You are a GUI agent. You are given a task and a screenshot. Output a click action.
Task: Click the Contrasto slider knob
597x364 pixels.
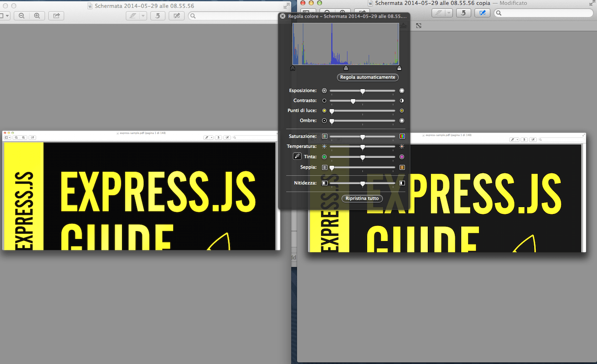click(x=353, y=101)
